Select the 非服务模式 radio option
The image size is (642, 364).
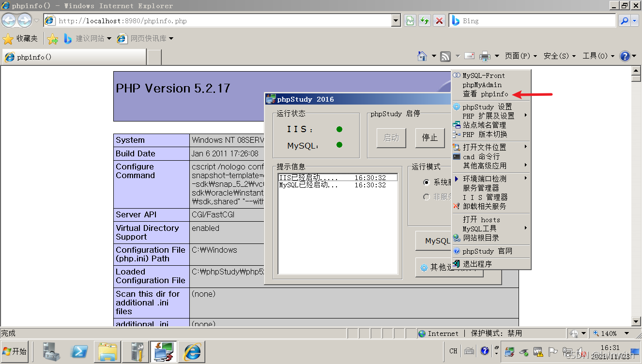pos(427,197)
